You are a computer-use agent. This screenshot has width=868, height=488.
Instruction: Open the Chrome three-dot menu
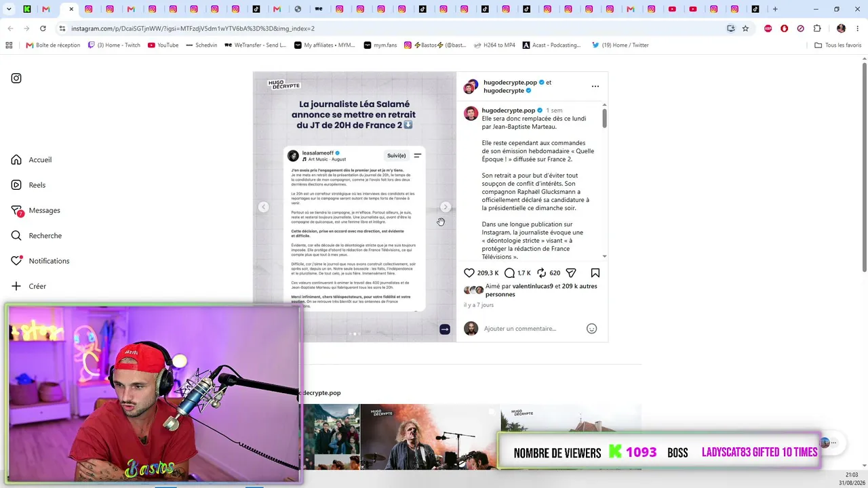tap(857, 28)
